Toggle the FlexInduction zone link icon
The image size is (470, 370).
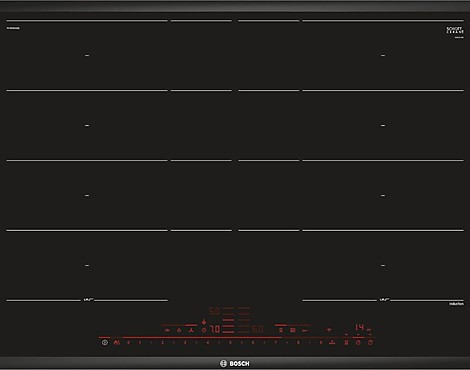pyautogui.click(x=281, y=330)
